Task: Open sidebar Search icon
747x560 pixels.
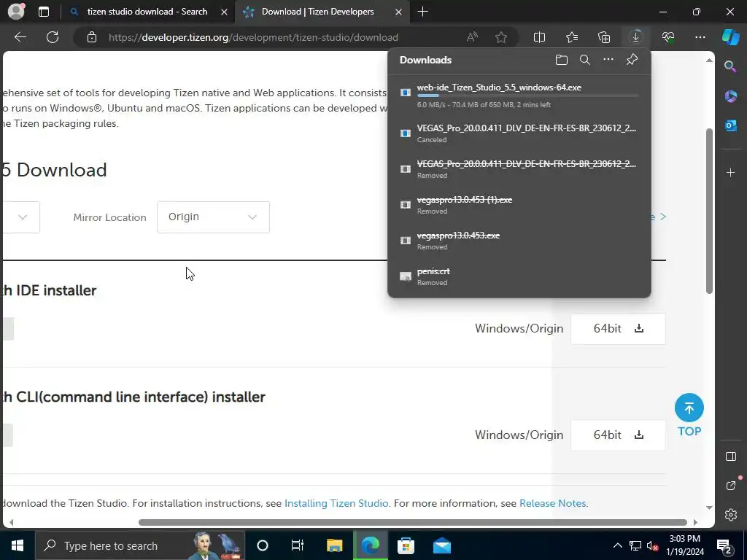Action: click(730, 66)
